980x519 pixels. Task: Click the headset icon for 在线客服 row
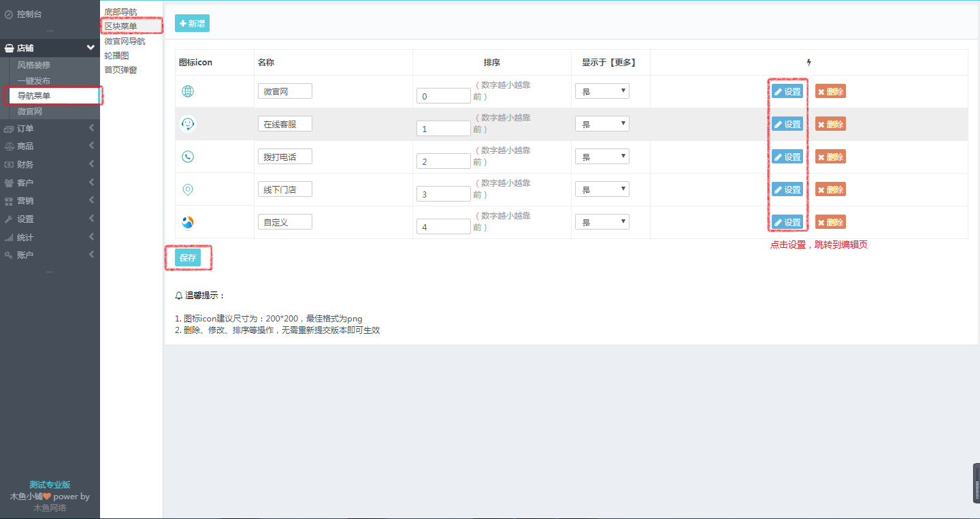click(188, 124)
